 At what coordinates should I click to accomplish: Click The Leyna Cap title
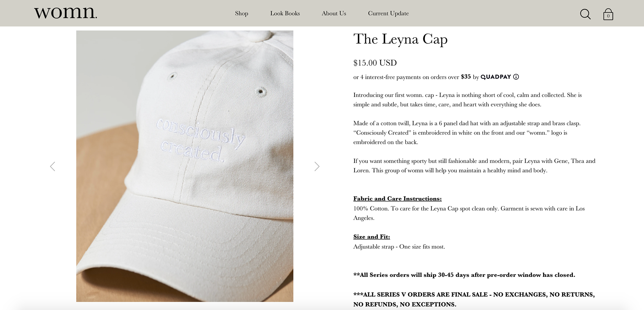[x=400, y=39]
